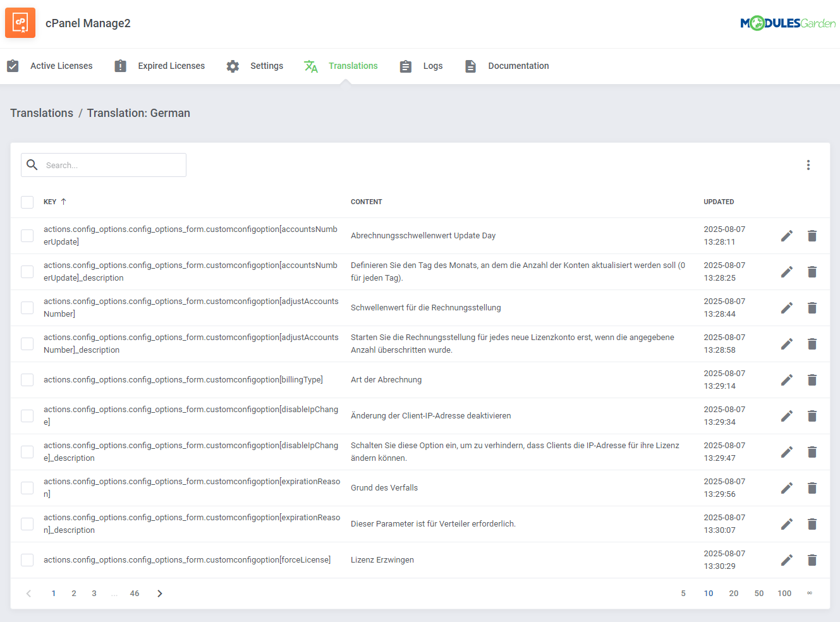Click the previous page chevron

click(x=28, y=593)
